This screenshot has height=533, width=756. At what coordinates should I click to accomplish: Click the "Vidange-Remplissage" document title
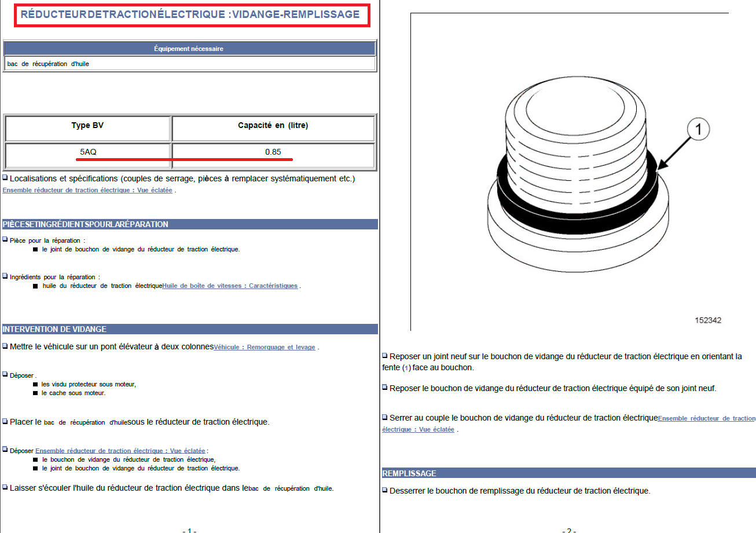(190, 14)
